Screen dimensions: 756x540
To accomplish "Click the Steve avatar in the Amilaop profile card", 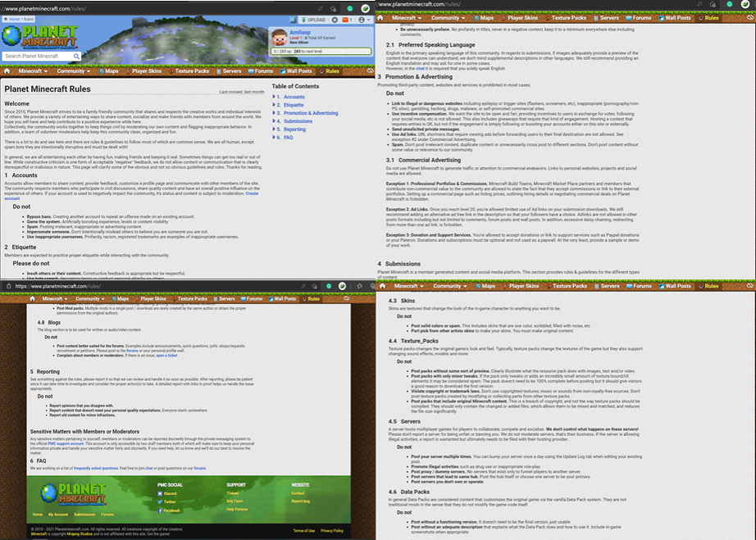I will click(279, 37).
